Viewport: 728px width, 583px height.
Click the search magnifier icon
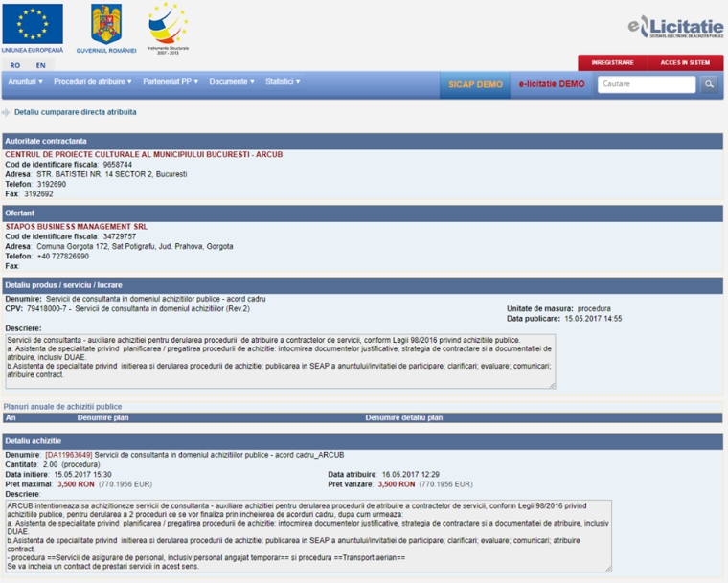[x=709, y=84]
